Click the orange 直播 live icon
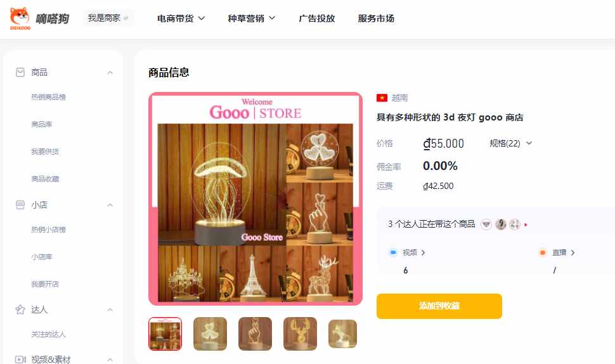615x364 pixels. point(543,252)
